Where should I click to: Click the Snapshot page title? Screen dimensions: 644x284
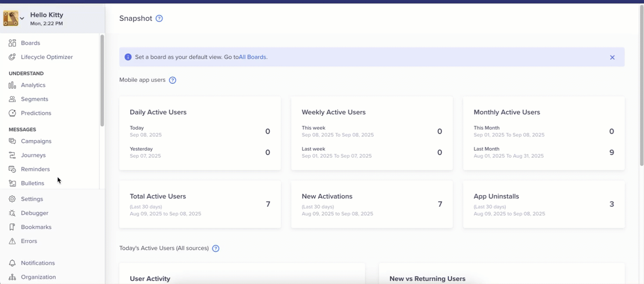(136, 18)
